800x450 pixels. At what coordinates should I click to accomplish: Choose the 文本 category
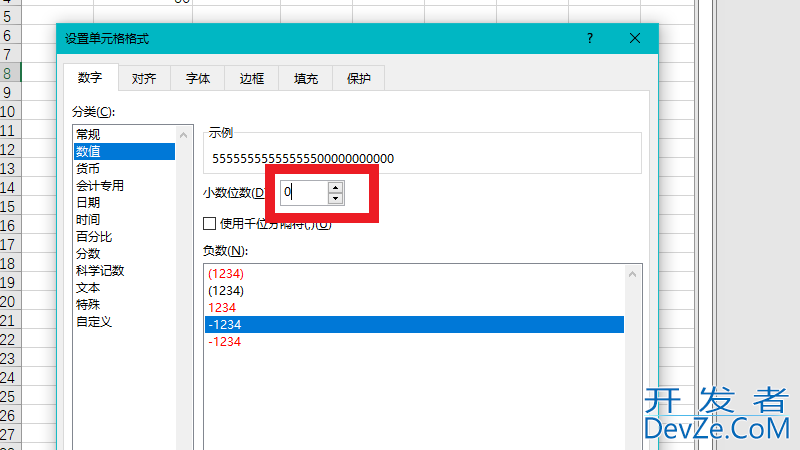click(124, 288)
